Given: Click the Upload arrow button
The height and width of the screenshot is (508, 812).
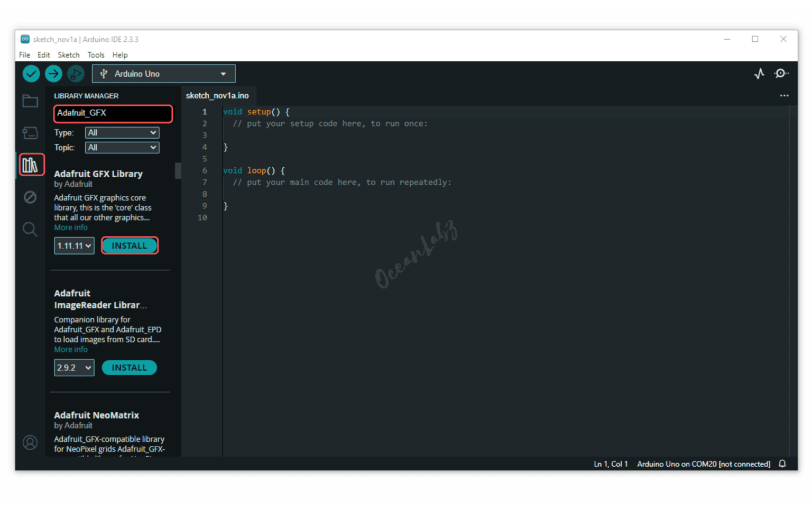Looking at the screenshot, I should coord(53,74).
